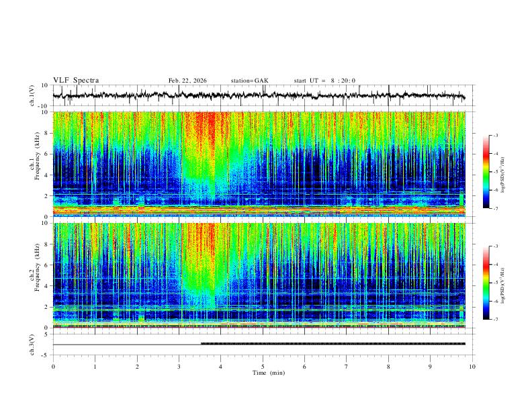
Task: Click the "6" kHz tick on ch.2 frequency axis
Action: click(47, 265)
